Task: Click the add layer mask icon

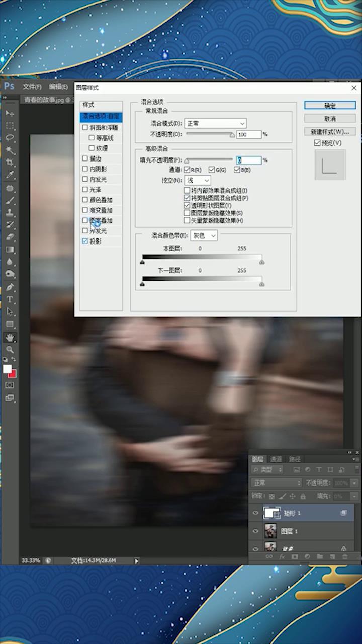Action: click(295, 557)
